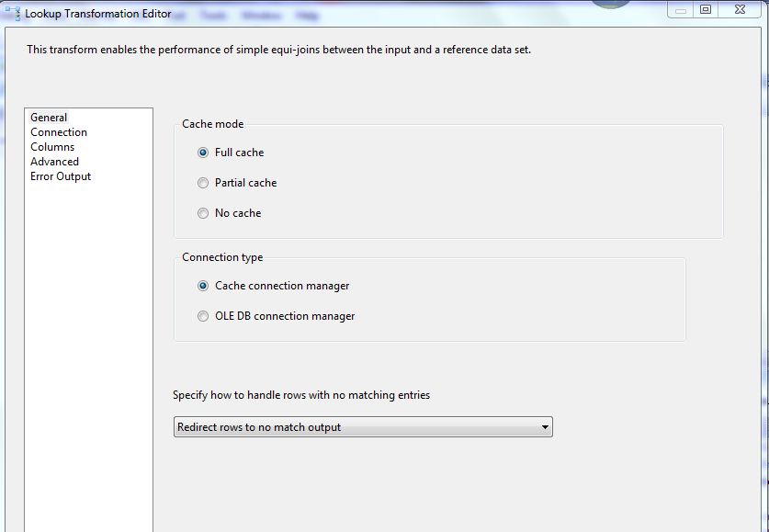Viewport: 769px width, 532px height.
Task: Click the Lookup Transformation Editor title text
Action: pyautogui.click(x=97, y=14)
